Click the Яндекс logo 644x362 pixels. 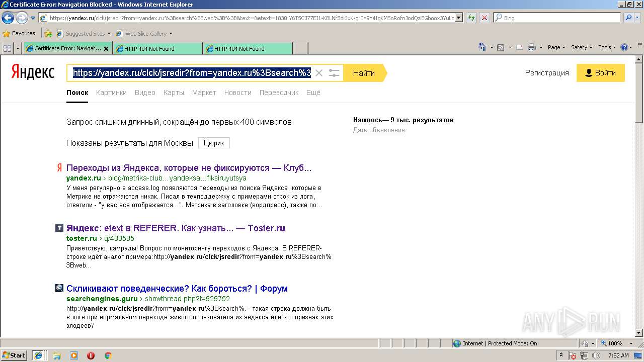click(33, 72)
